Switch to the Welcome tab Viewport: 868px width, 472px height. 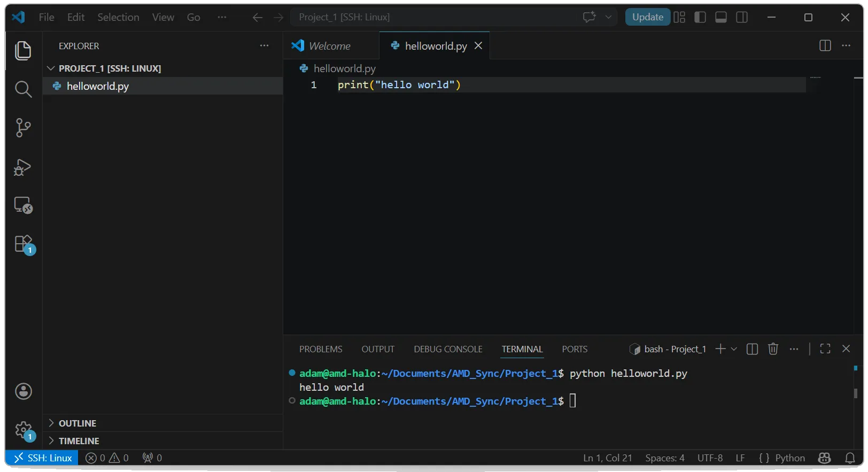(x=330, y=46)
